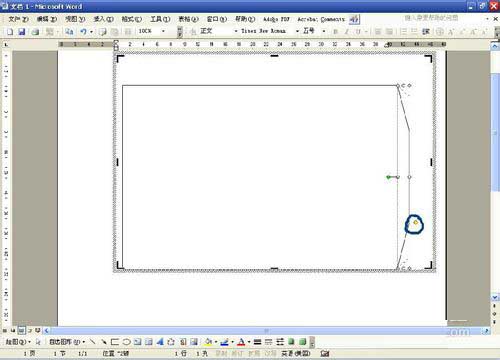This screenshot has height=360, width=500.
Task: Click the Print icon
Action: (35, 32)
